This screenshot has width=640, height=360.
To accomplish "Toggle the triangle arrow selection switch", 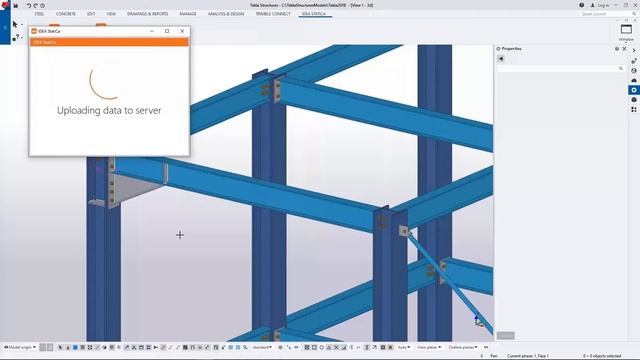I will tap(68, 347).
